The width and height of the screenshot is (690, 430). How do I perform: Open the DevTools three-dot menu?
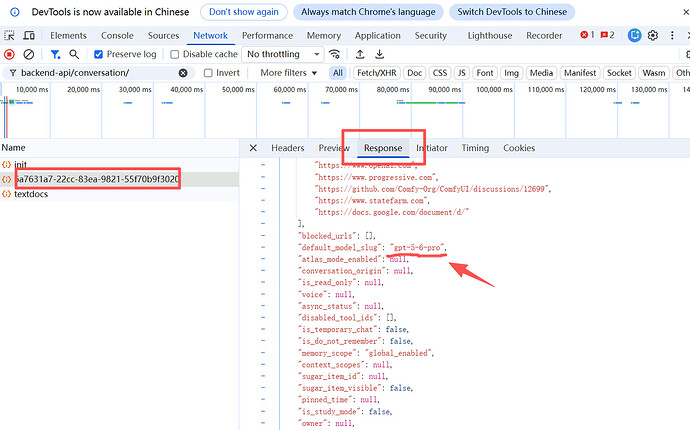point(672,35)
